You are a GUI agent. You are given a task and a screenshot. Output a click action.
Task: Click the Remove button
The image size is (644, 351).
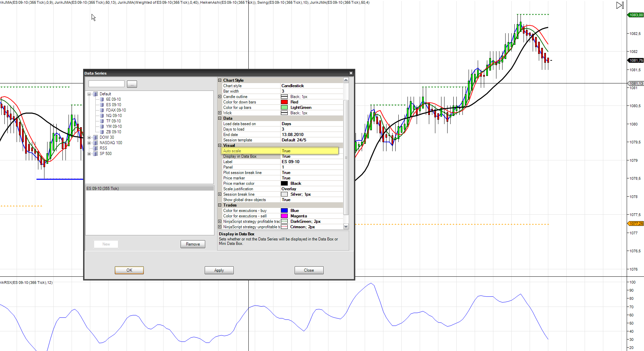tap(193, 244)
